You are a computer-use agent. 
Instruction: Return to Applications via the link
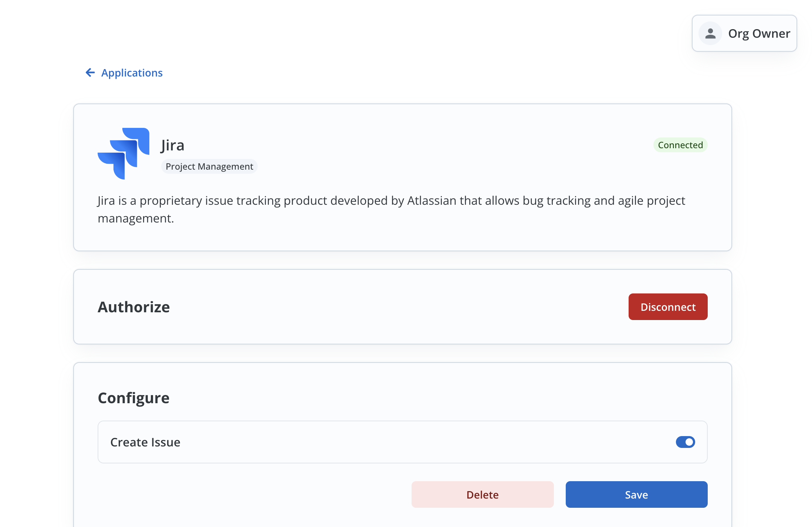point(132,73)
